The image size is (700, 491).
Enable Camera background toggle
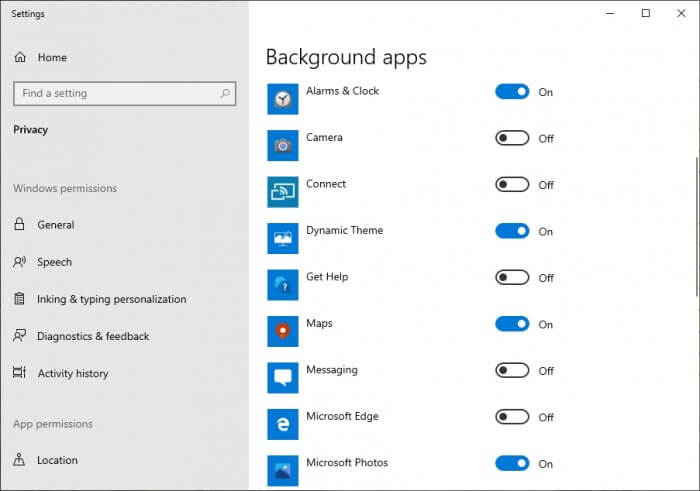512,138
